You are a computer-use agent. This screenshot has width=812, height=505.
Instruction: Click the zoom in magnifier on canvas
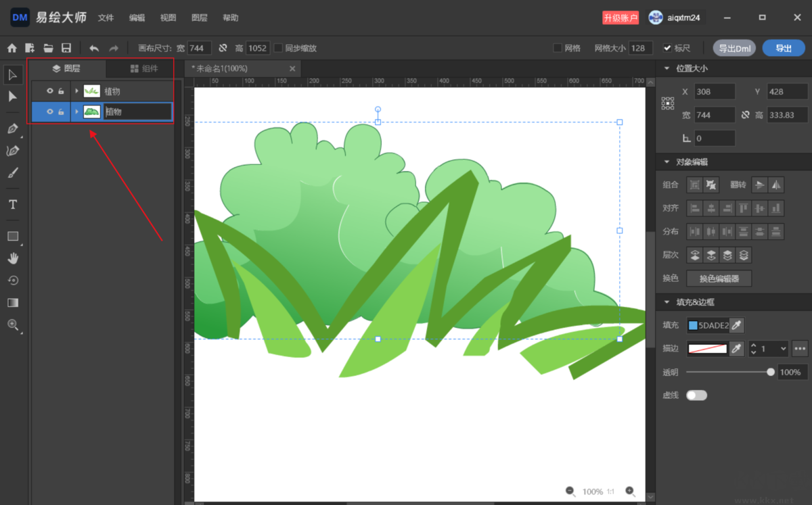point(630,491)
